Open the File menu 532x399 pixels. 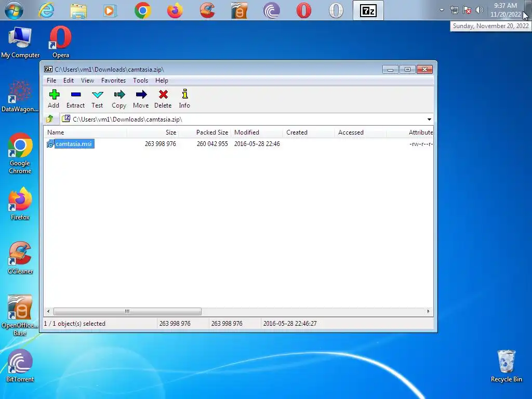pos(51,81)
